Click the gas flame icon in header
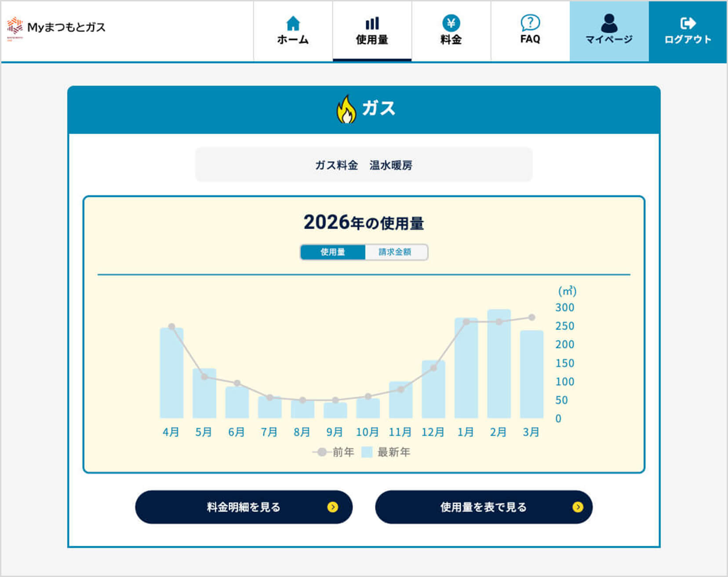Viewport: 728px width, 577px height. pos(346,109)
